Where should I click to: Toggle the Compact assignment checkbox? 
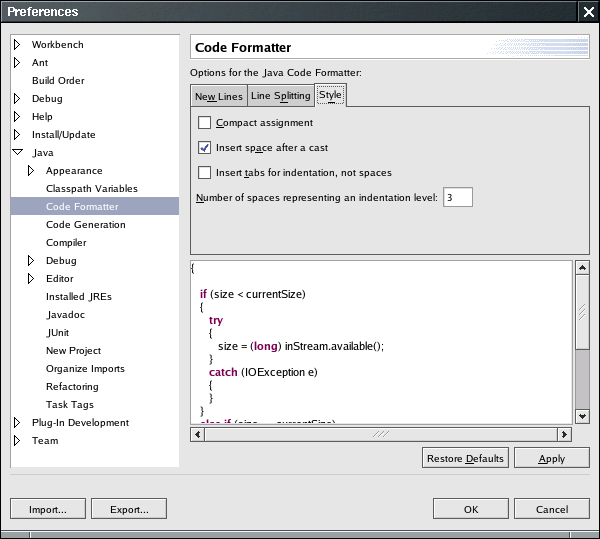(x=204, y=123)
